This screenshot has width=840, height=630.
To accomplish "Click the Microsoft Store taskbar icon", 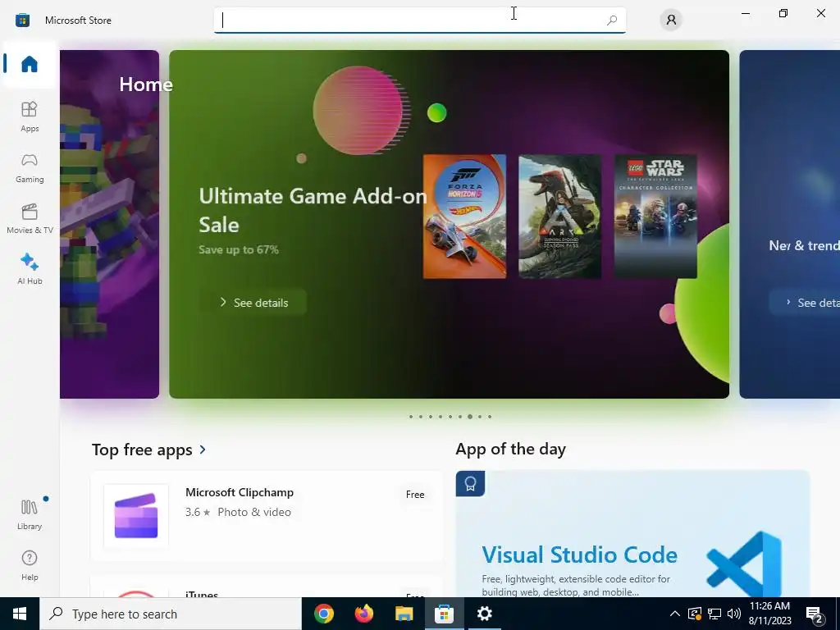I will coord(444,614).
